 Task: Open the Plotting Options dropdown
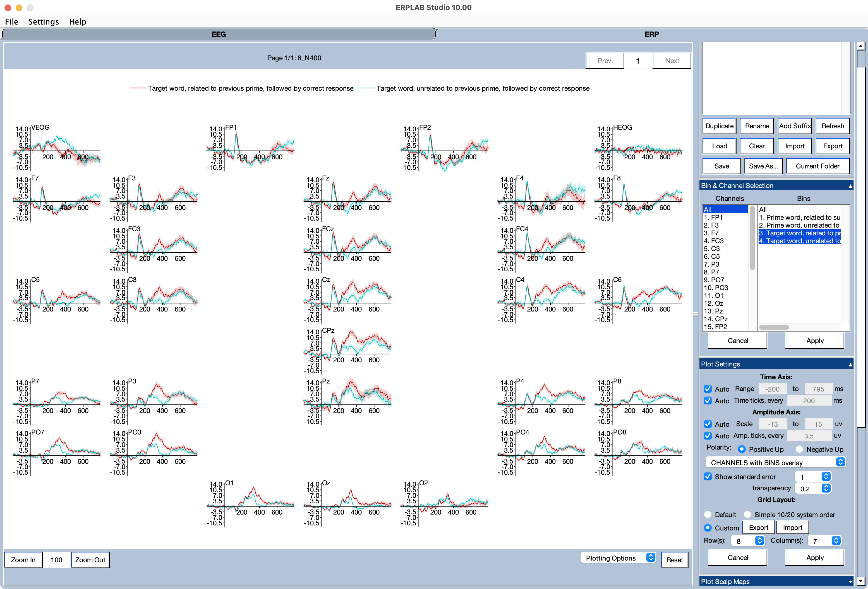(618, 558)
